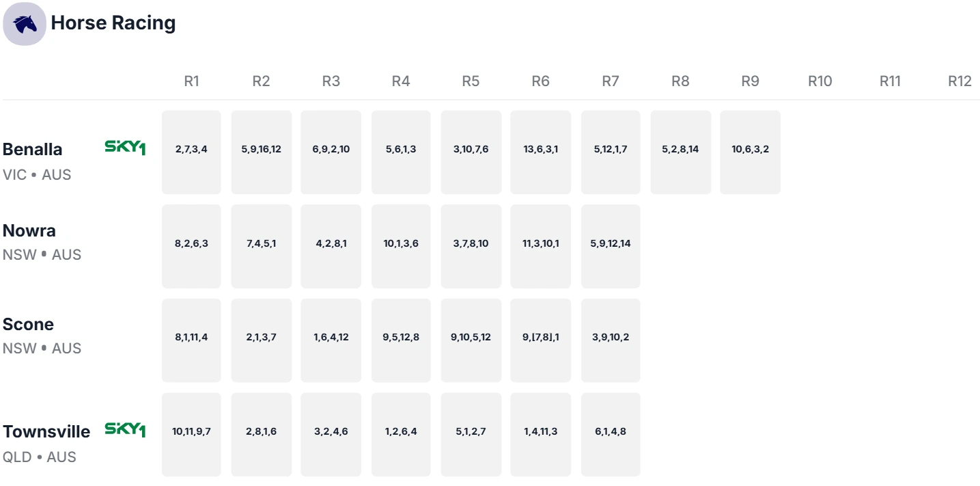Viewport: 980px width, 486px height.
Task: Open Scone R3 result 1,6,4,12
Action: [331, 340]
